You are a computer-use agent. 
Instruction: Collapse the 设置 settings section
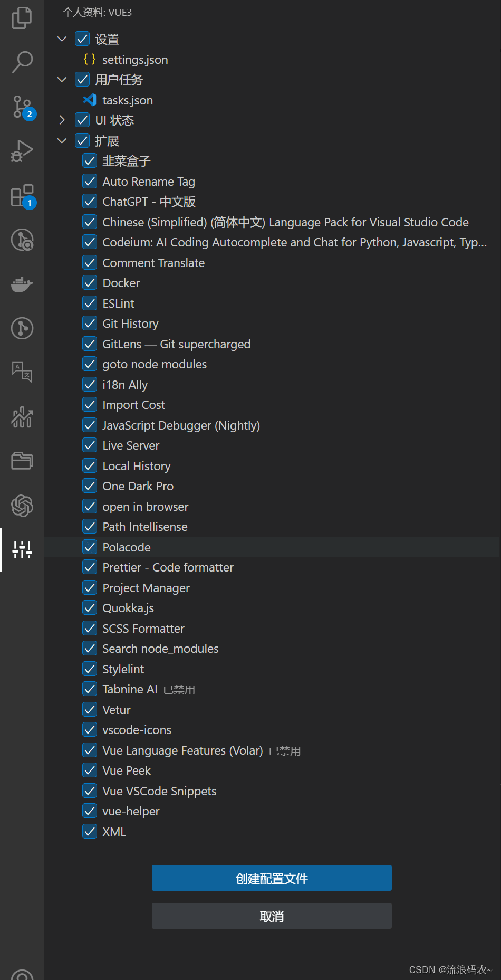(62, 39)
